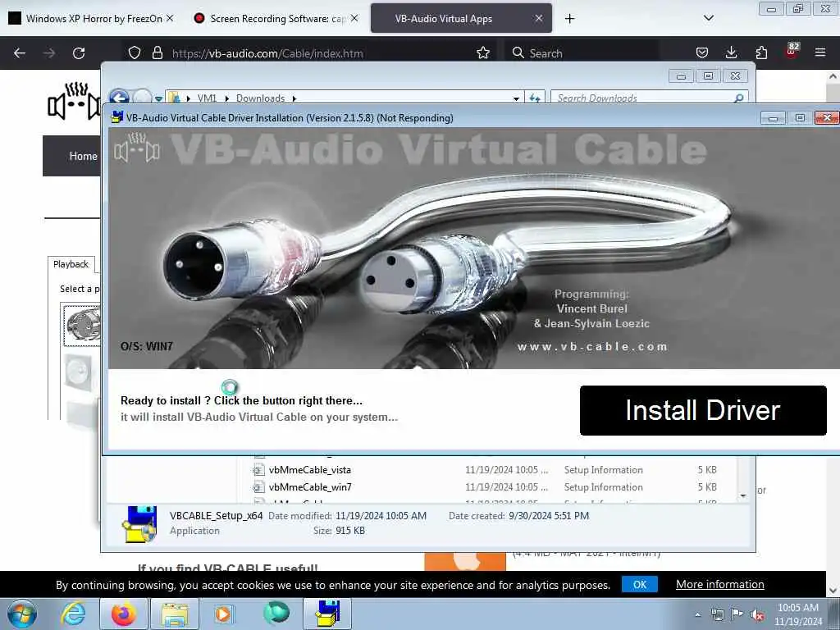The width and height of the screenshot is (840, 630).
Task: Open the explorer recent pages dropdown arrow
Action: click(x=158, y=98)
